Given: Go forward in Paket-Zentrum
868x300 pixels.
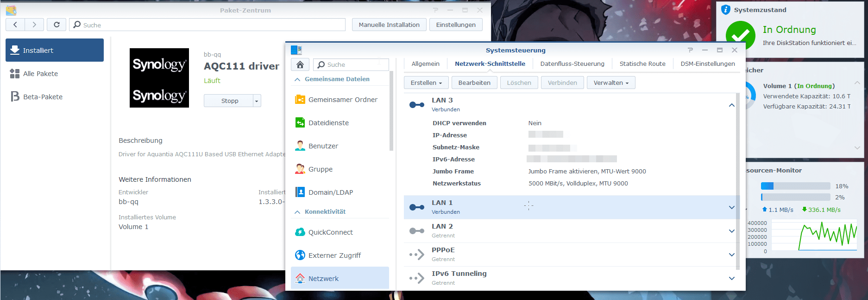Looking at the screenshot, I should pos(34,25).
